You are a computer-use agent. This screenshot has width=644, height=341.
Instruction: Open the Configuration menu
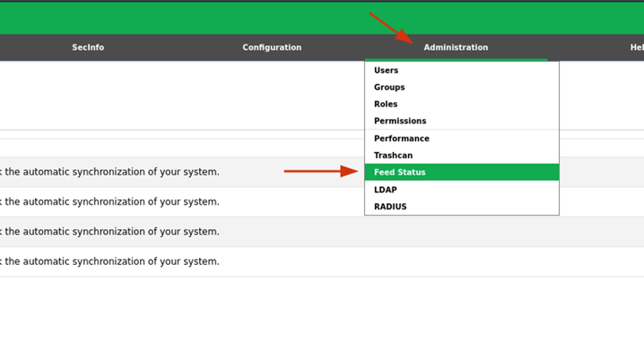pyautogui.click(x=272, y=48)
